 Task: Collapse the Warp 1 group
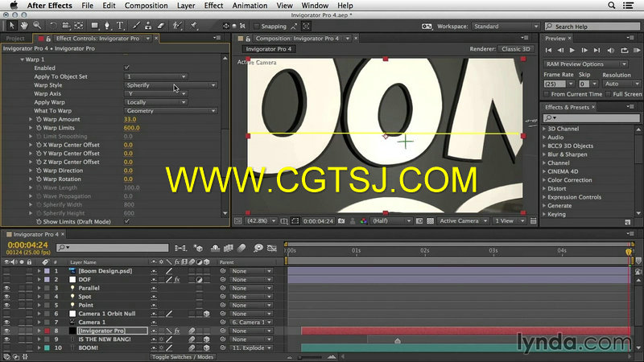point(23,60)
